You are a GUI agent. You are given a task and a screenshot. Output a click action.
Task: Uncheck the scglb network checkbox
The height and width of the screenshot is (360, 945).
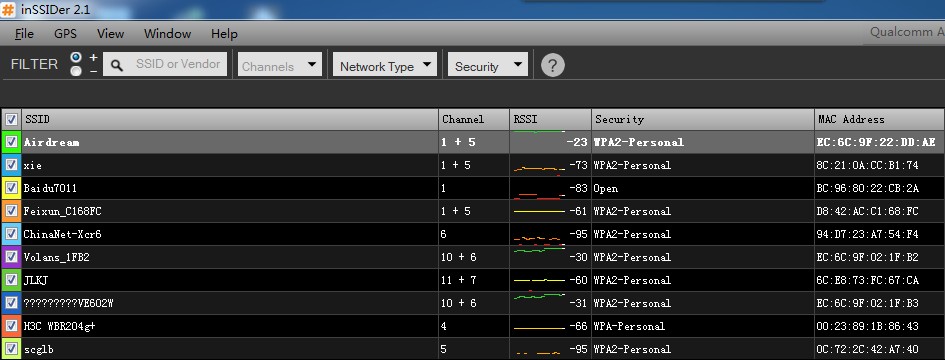tap(11, 349)
